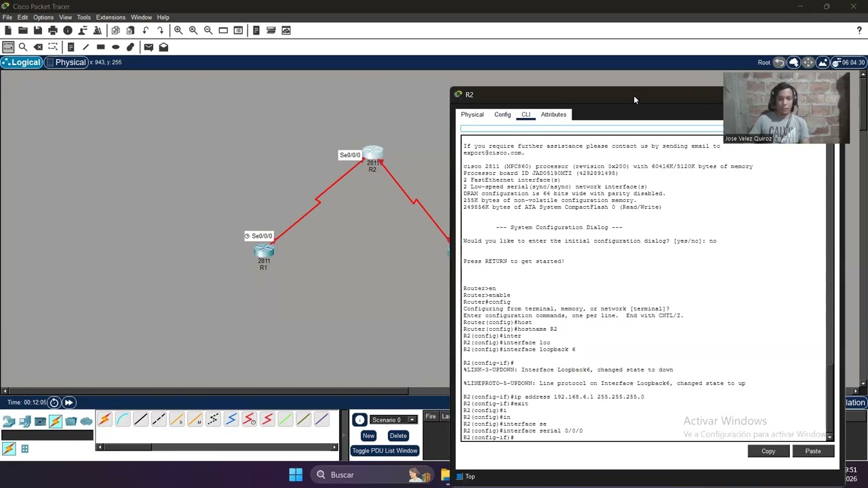The width and height of the screenshot is (868, 488).
Task: Switch to Logical workspace view
Action: pos(21,62)
